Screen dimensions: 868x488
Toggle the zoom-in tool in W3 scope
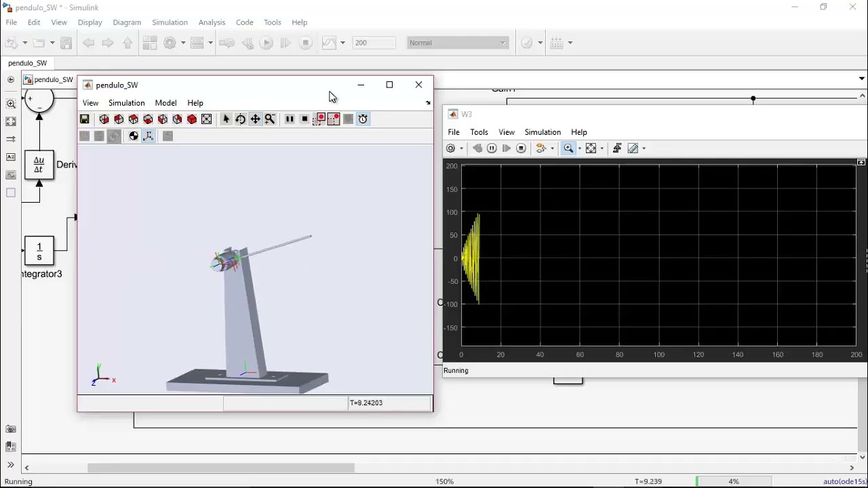pyautogui.click(x=568, y=148)
